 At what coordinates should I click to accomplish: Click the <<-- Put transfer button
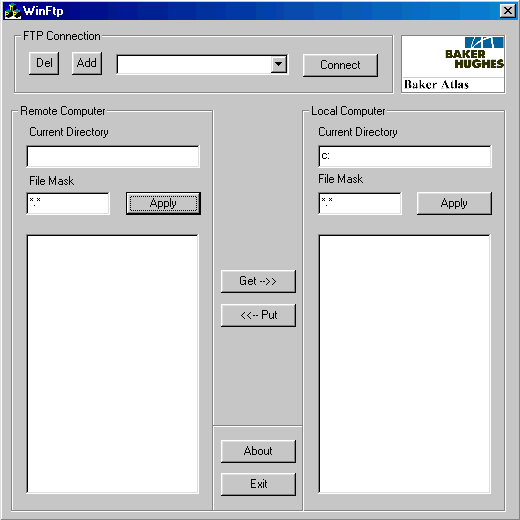pyautogui.click(x=258, y=315)
